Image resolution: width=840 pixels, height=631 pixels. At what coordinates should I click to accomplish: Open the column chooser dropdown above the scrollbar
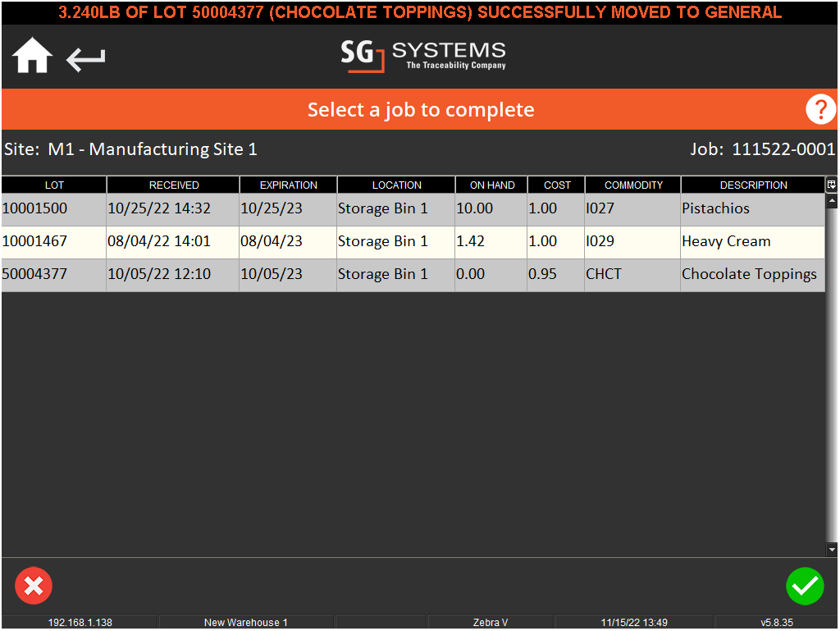831,185
